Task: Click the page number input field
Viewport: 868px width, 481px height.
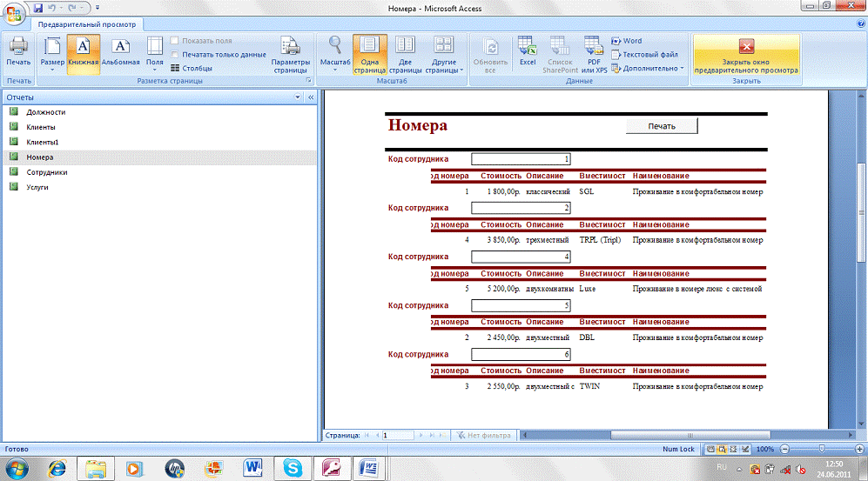Action: [x=397, y=434]
